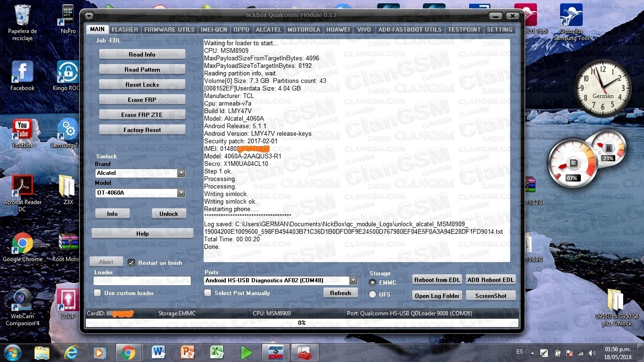The width and height of the screenshot is (644, 362).
Task: Enable Use custom loader checkbox
Action: [98, 293]
